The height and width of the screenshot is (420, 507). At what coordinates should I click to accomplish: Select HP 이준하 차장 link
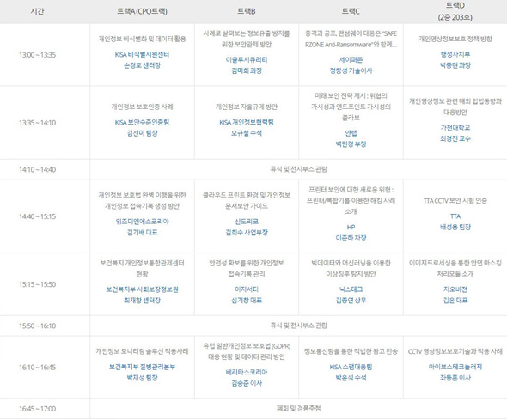[x=351, y=232]
